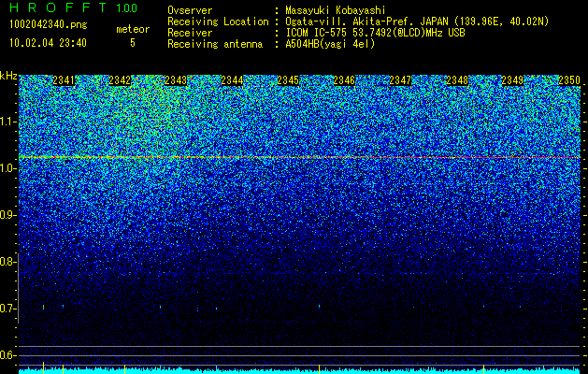Click the 2345 time marker
This screenshot has height=374, width=588.
pyautogui.click(x=288, y=80)
